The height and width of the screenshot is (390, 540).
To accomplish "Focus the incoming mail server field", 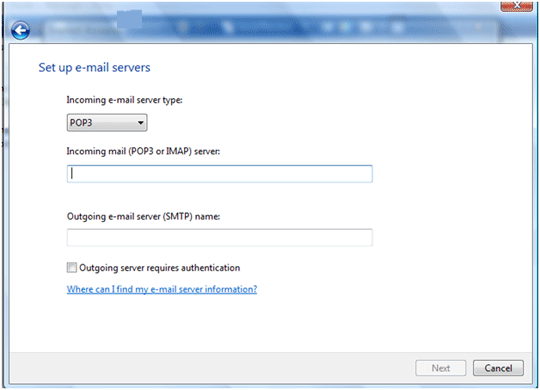I will pyautogui.click(x=220, y=174).
